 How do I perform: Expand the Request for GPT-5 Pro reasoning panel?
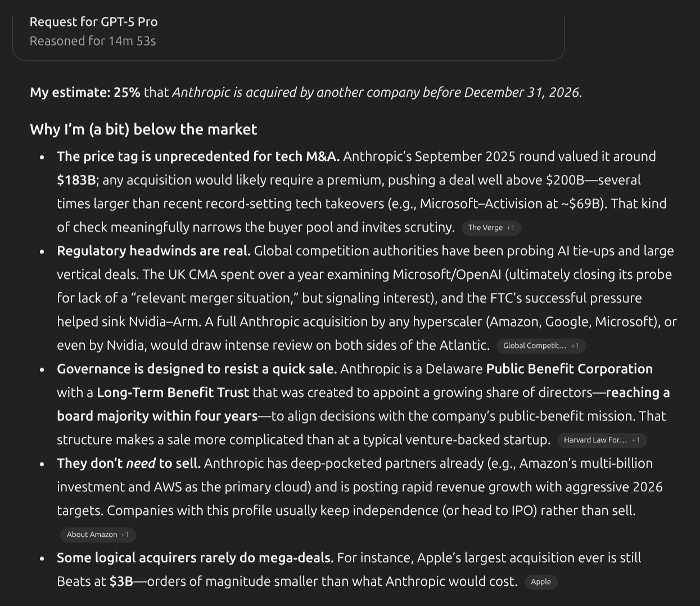93,22
